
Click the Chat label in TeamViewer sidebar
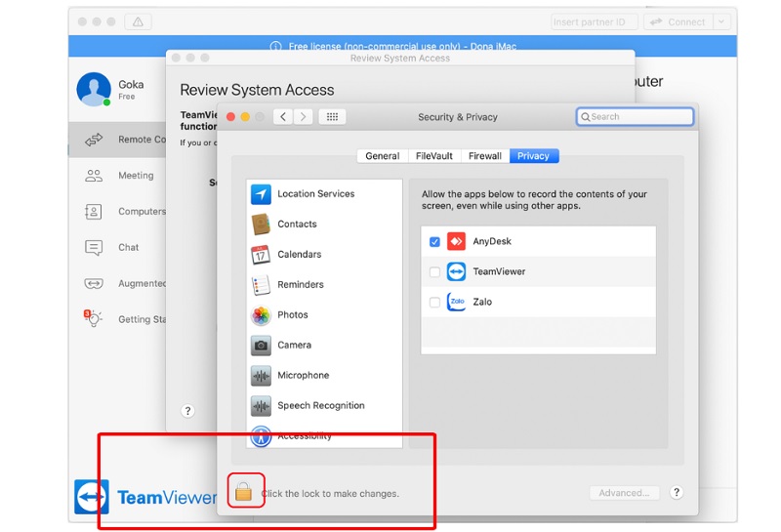point(129,247)
